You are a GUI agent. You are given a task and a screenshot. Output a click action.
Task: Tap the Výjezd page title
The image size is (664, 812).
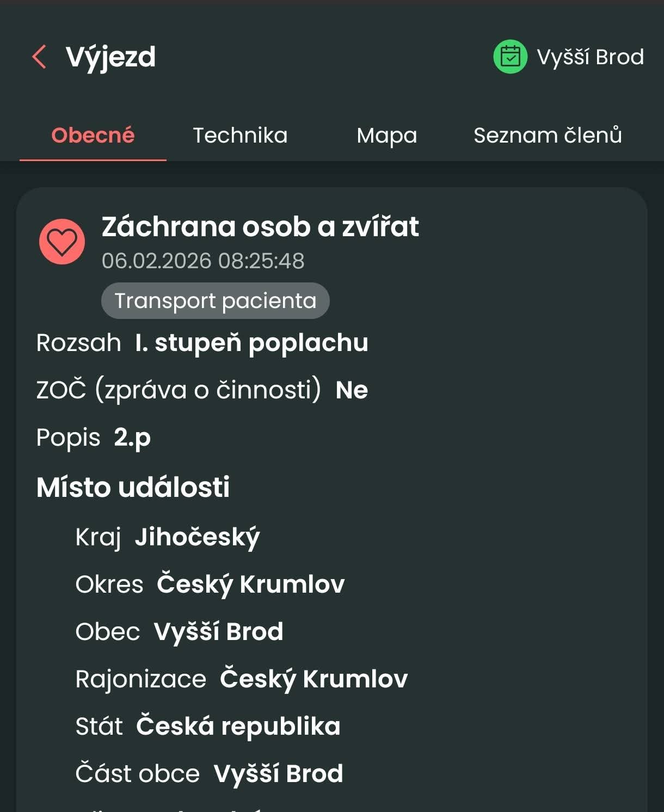tap(110, 57)
